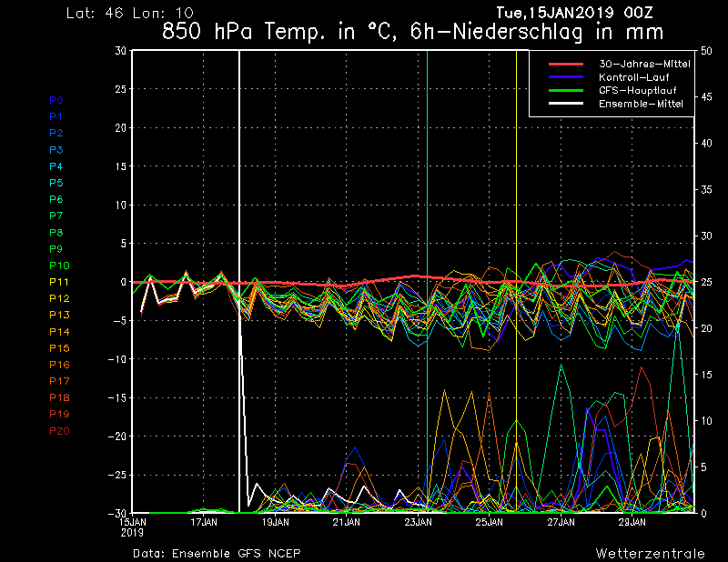Click the P12 ensemble member label
Screen dimensions: 728x562
pos(59,298)
